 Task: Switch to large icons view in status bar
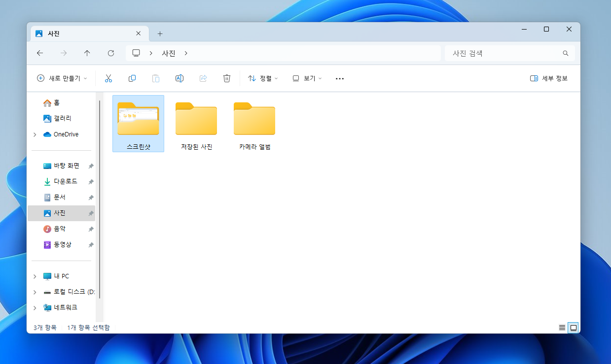(573, 328)
